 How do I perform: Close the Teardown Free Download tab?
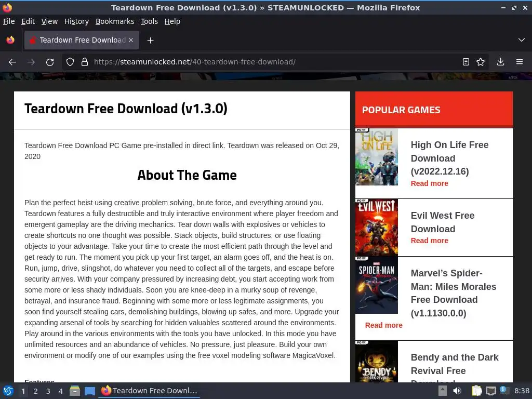[x=131, y=40]
